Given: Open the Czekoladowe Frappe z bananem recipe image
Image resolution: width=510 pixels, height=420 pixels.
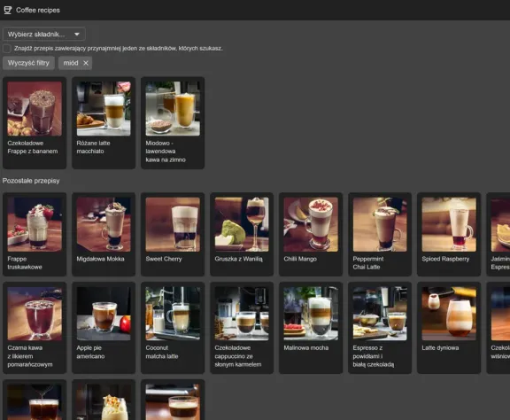Looking at the screenshot, I should coord(35,108).
